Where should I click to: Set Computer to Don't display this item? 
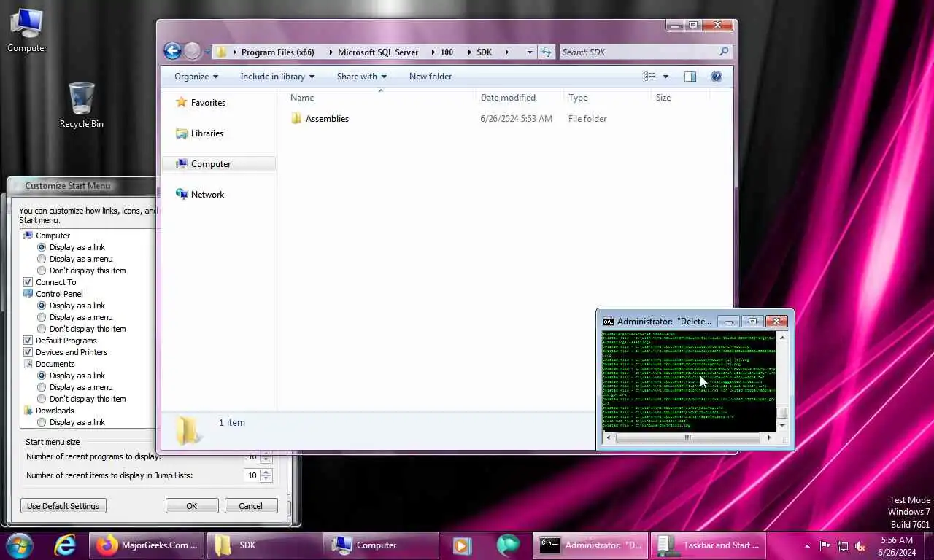point(42,271)
